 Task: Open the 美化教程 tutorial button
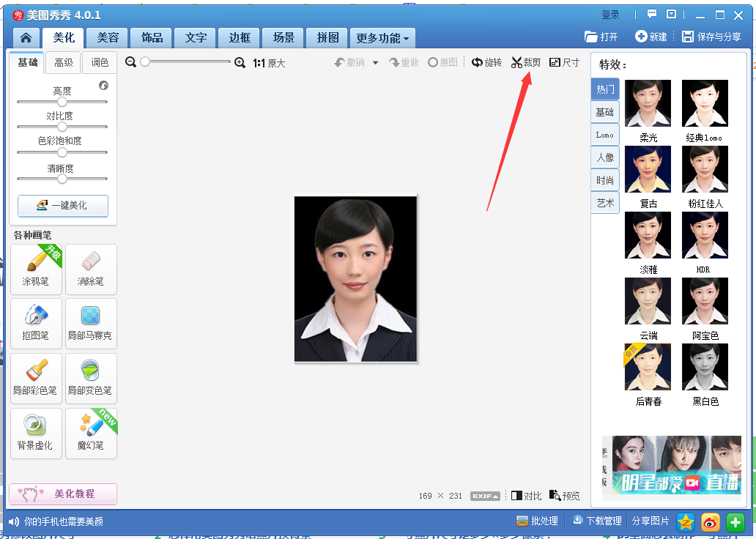point(63,494)
